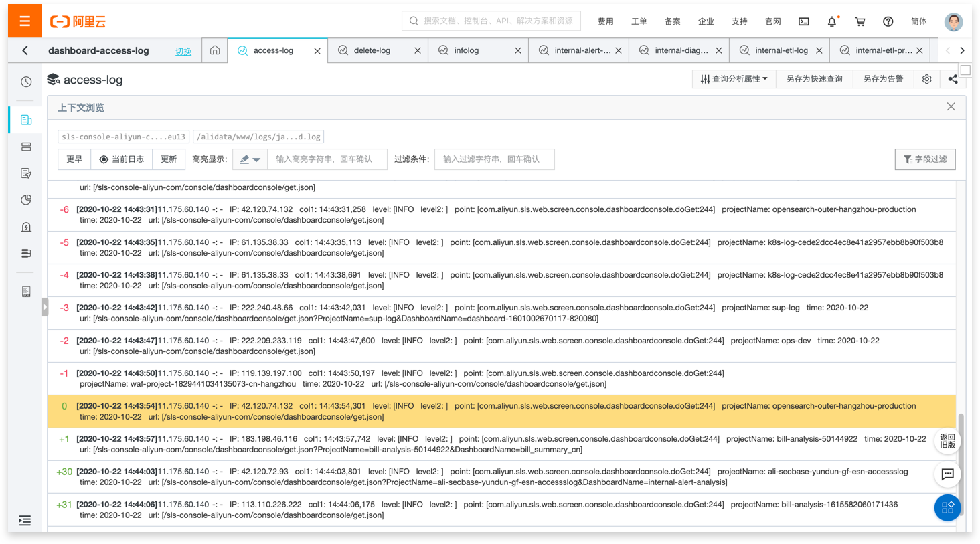The width and height of the screenshot is (980, 544).
Task: Open the list lines icon in the sidebar
Action: coord(26,254)
